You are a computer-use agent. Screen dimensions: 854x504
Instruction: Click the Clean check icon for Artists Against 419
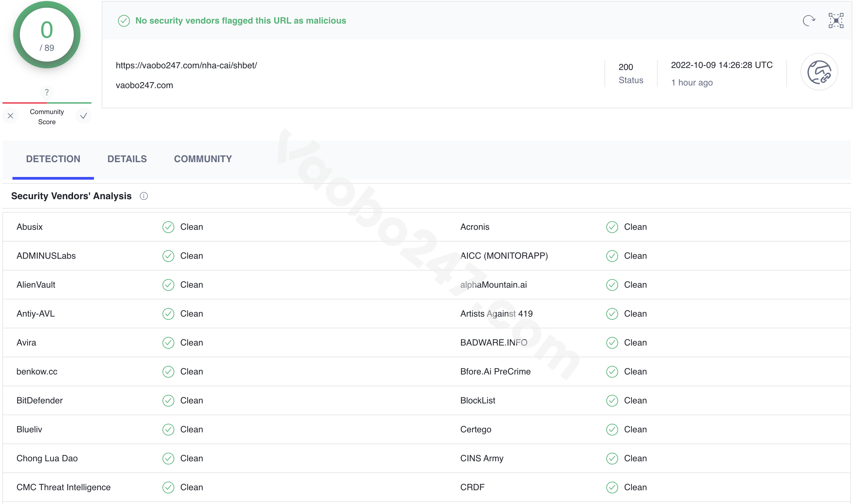[x=612, y=314]
